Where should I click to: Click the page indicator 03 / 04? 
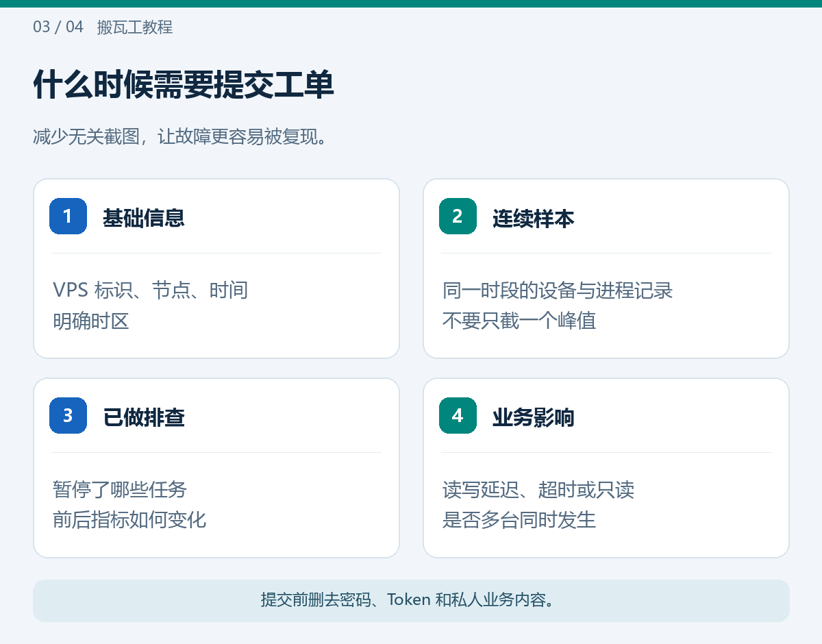pyautogui.click(x=58, y=27)
